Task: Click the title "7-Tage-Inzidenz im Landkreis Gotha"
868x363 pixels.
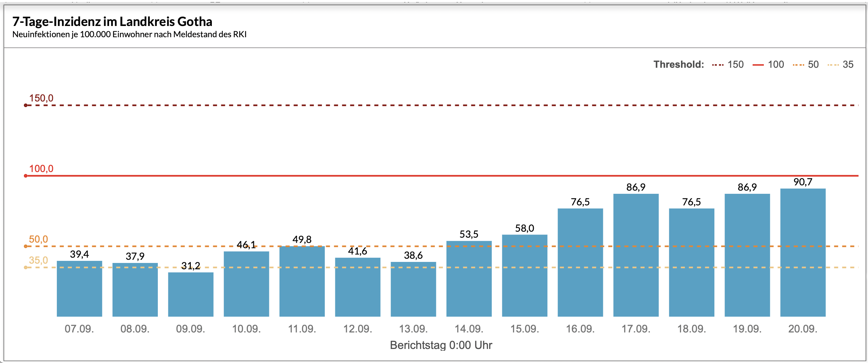Action: [112, 22]
